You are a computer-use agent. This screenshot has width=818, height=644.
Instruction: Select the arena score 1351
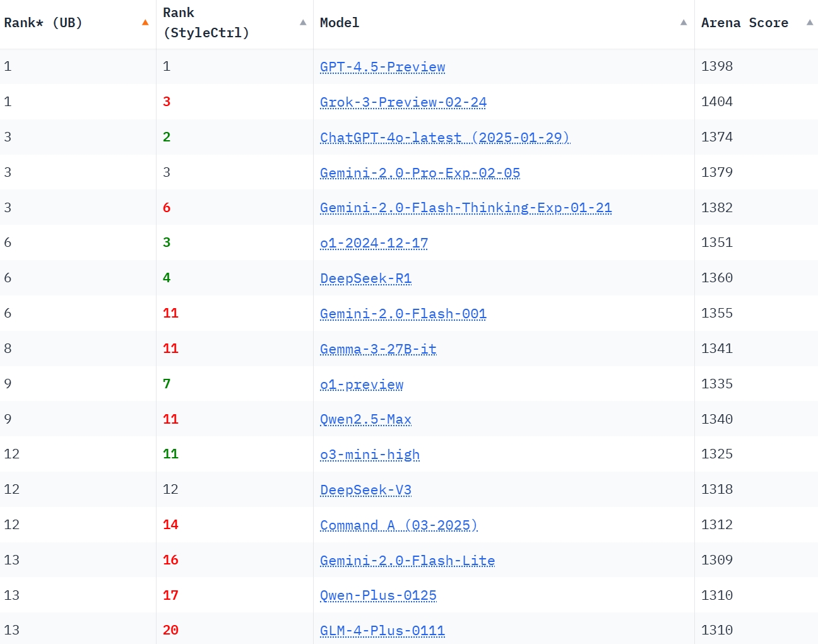pos(717,242)
